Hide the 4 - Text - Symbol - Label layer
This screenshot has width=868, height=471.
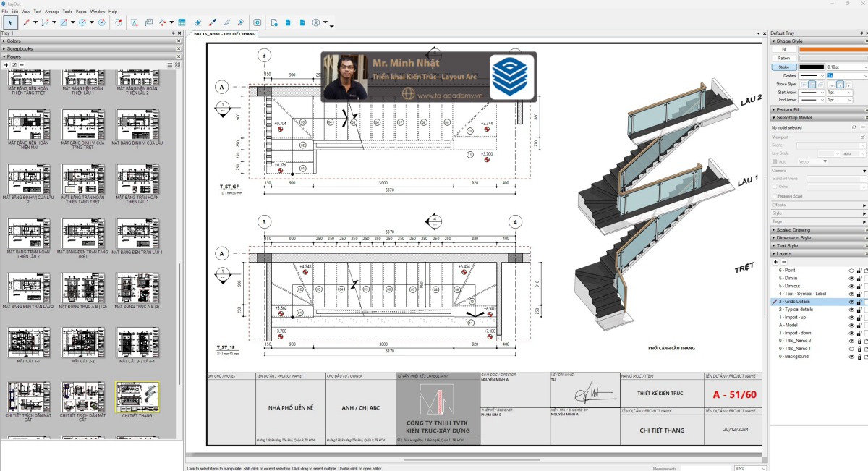pyautogui.click(x=851, y=294)
